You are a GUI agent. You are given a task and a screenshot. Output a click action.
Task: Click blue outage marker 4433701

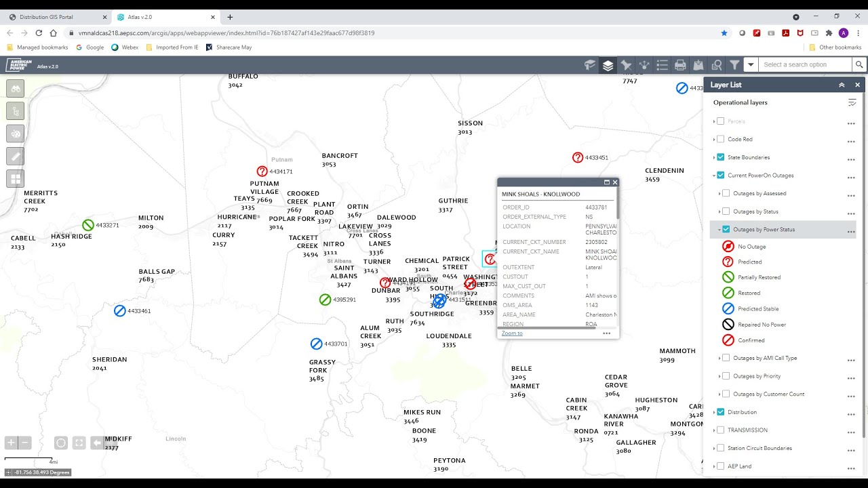tap(317, 344)
